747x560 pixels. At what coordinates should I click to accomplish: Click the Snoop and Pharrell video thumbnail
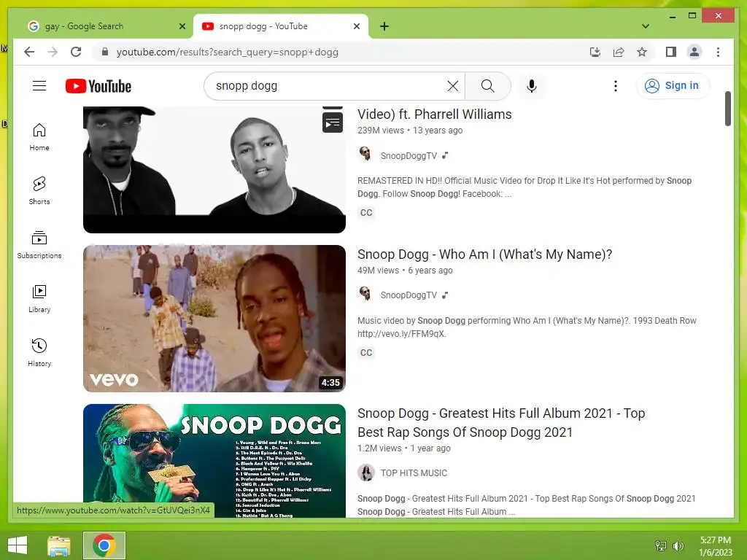point(214,169)
